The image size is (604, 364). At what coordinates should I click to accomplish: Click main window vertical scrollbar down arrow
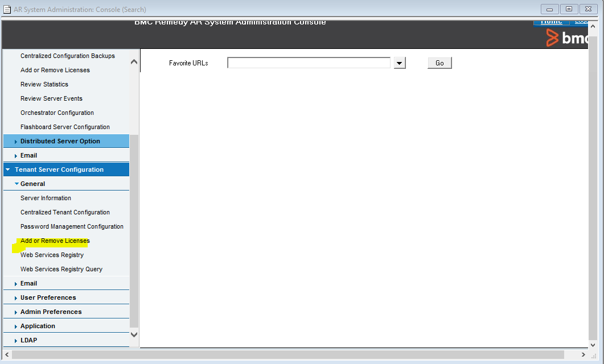(593, 345)
